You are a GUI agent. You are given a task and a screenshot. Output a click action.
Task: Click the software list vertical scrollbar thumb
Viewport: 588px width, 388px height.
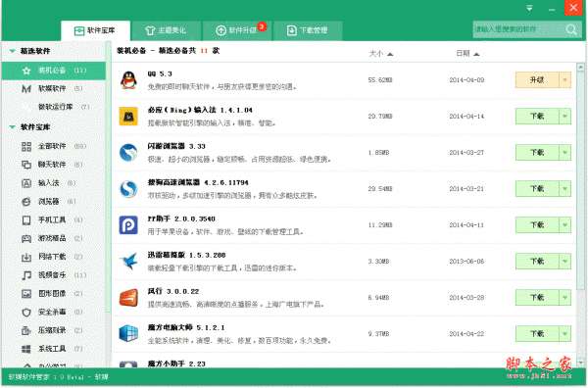click(x=580, y=180)
